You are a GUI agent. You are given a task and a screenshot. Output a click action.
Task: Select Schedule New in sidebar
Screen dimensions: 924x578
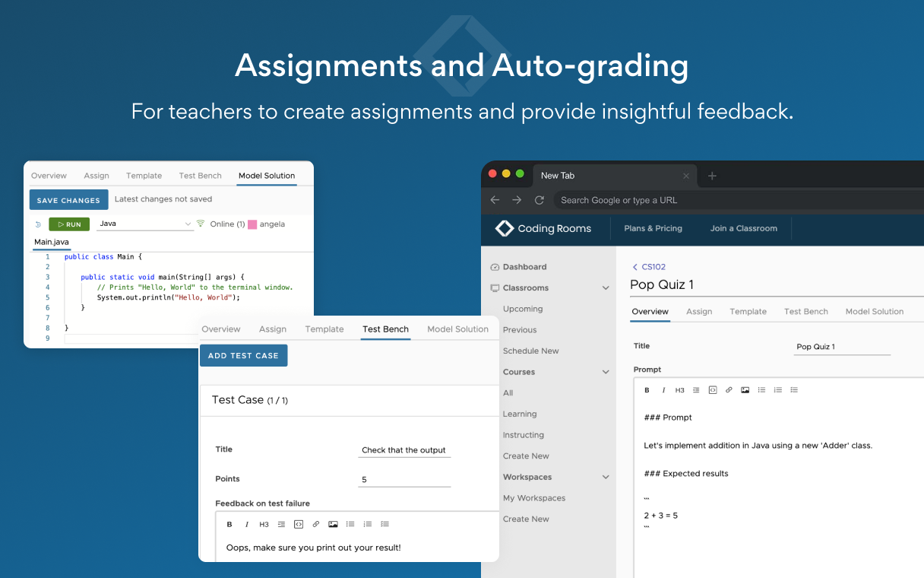(x=531, y=351)
